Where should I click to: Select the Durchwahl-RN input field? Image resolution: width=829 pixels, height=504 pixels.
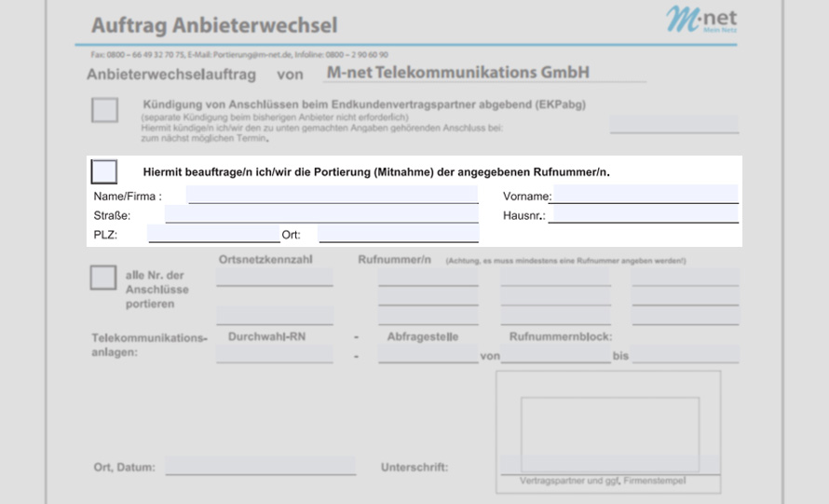click(275, 354)
